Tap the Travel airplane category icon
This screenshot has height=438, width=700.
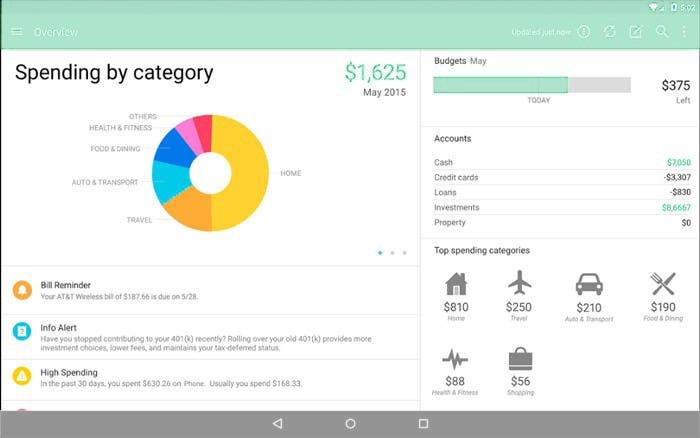click(519, 284)
